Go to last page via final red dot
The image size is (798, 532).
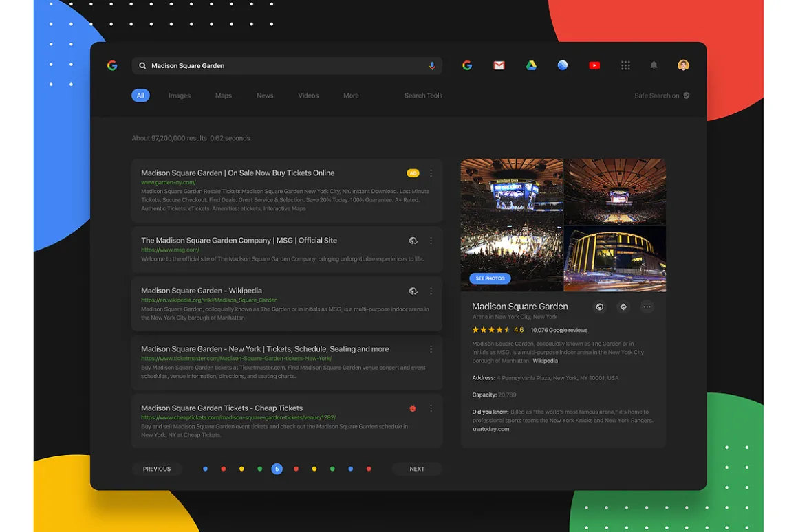point(369,469)
